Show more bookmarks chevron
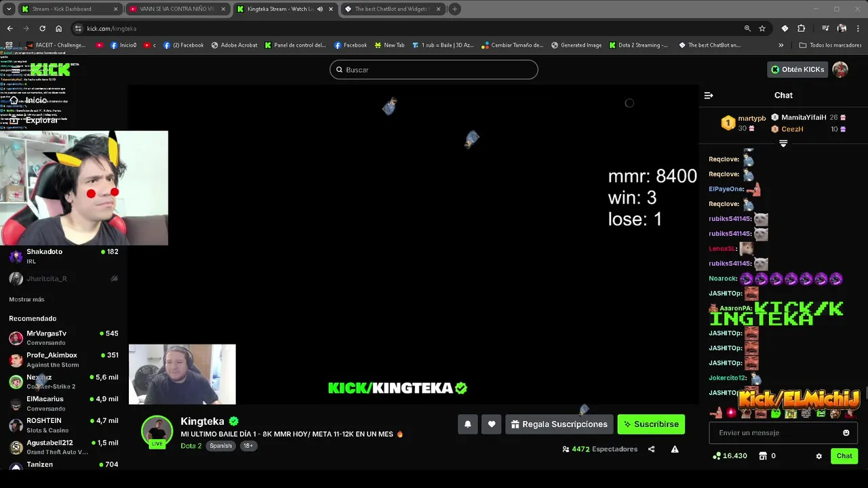 click(781, 45)
